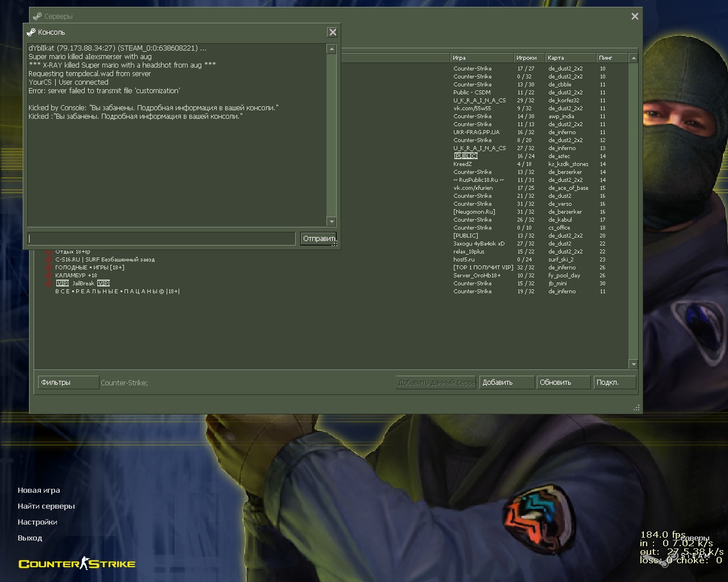Sort servers by the Пинг column
This screenshot has width=728, height=582.
tap(612, 58)
